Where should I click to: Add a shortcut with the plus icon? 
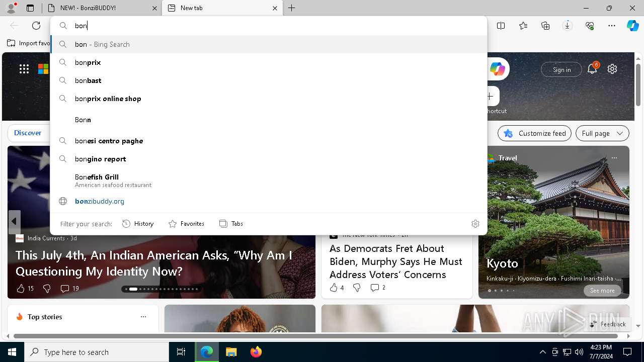click(491, 96)
